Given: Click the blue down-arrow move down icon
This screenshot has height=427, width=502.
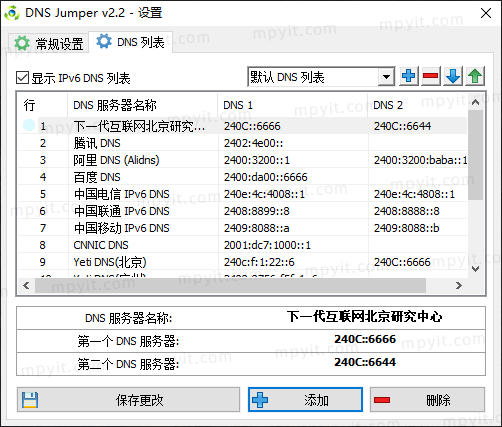Looking at the screenshot, I should tap(453, 77).
